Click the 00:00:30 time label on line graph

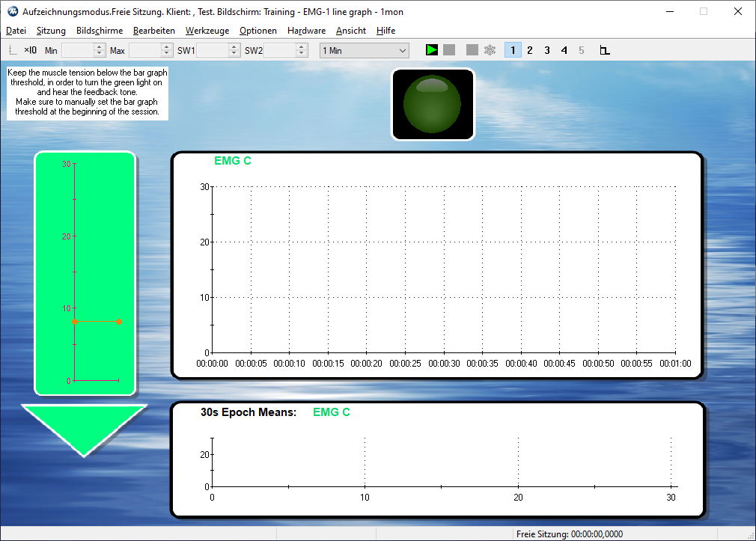[x=444, y=364]
